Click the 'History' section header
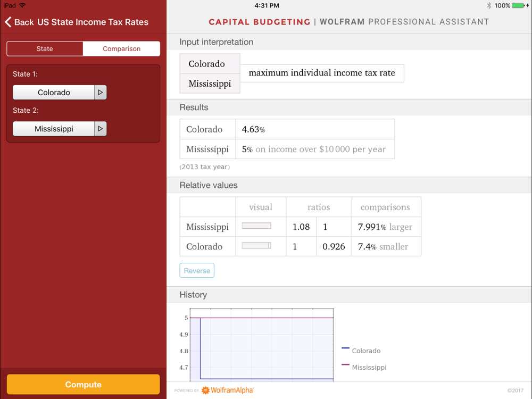532x399 pixels. point(193,295)
